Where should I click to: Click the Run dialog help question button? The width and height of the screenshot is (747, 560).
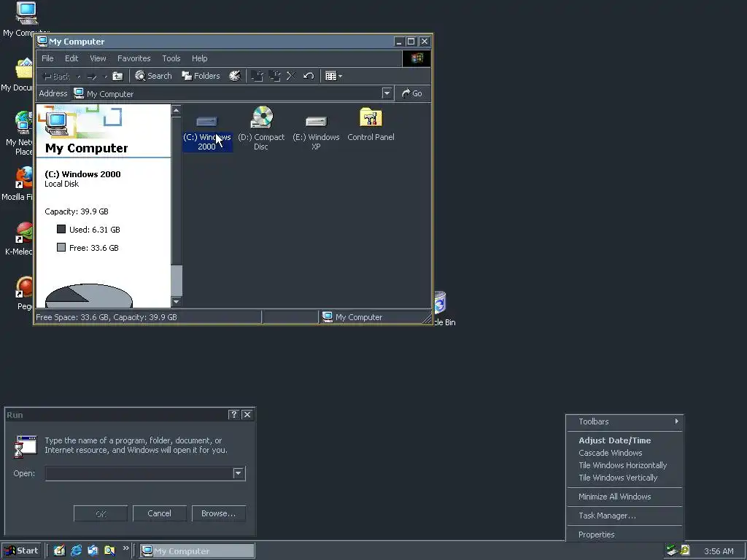(x=233, y=414)
